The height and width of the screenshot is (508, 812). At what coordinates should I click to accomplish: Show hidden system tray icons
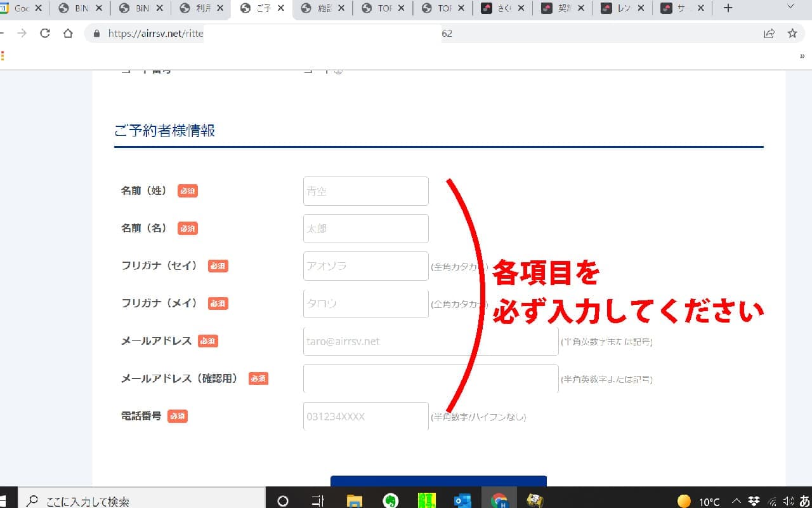point(736,501)
